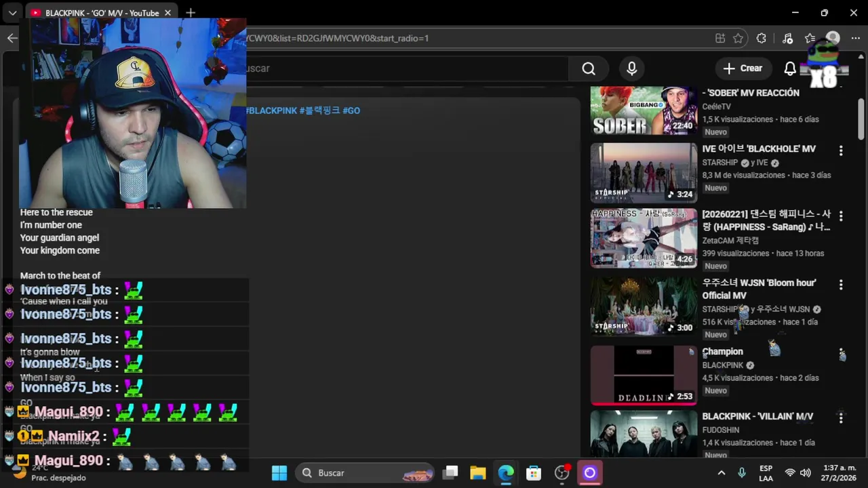Open the Crear menu button
The height and width of the screenshot is (488, 868).
tap(743, 68)
